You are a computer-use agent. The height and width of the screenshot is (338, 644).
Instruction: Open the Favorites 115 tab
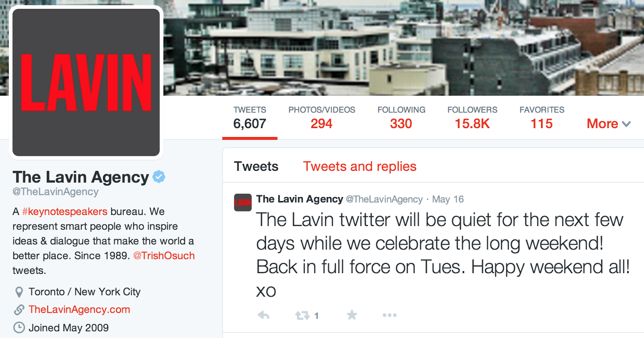pyautogui.click(x=542, y=118)
